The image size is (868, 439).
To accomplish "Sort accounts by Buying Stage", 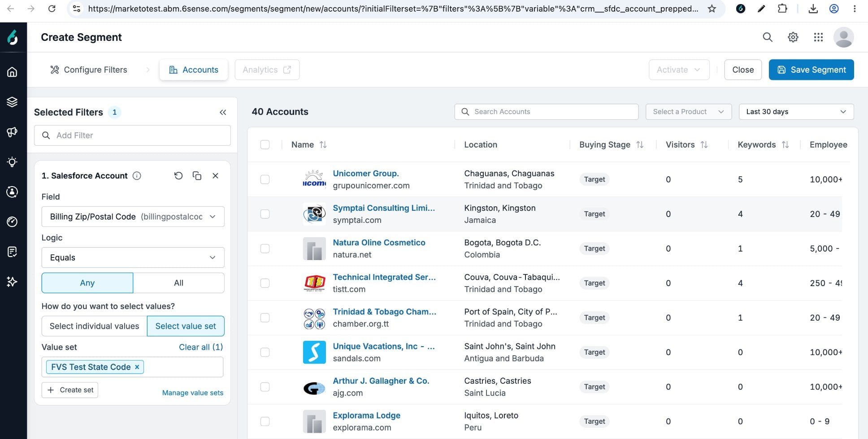I will coord(640,144).
